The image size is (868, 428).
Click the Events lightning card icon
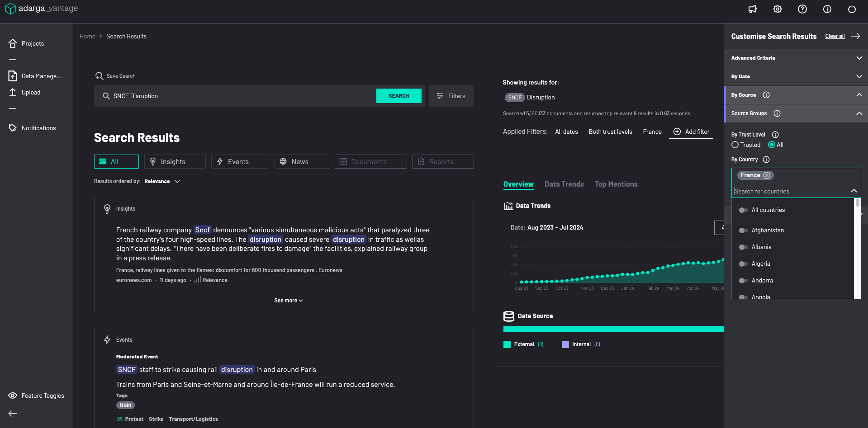coord(107,340)
